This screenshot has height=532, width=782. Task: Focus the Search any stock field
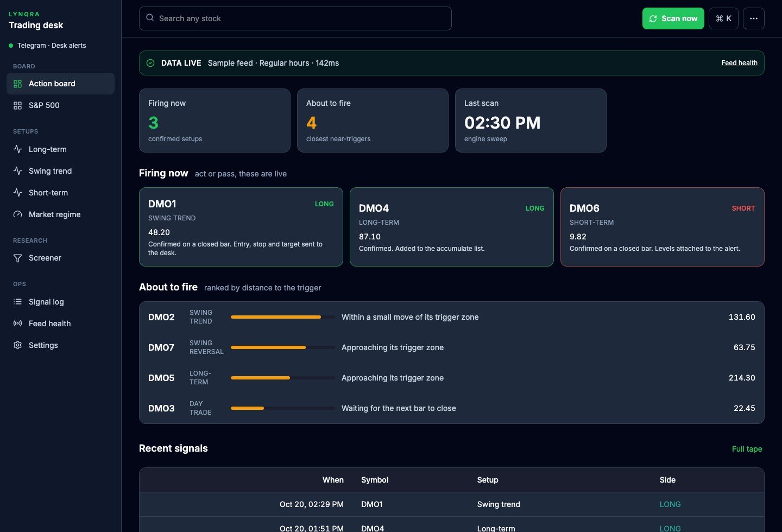coord(295,18)
